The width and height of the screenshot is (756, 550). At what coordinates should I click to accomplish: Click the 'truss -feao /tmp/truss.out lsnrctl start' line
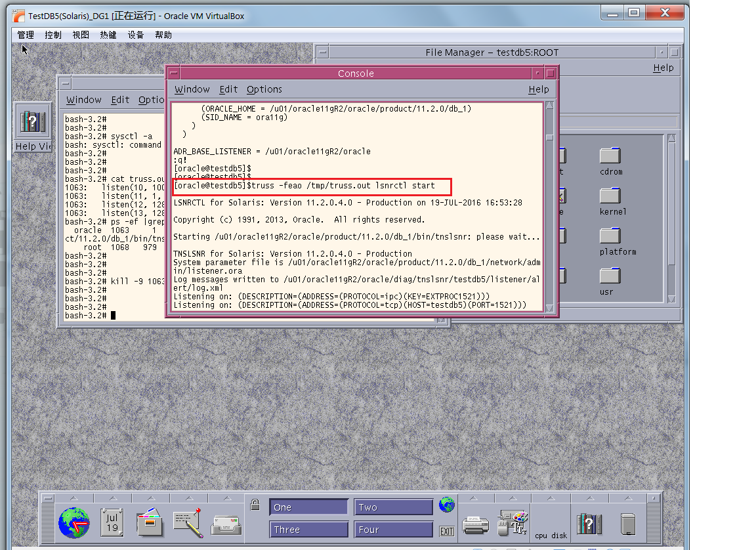pyautogui.click(x=304, y=186)
